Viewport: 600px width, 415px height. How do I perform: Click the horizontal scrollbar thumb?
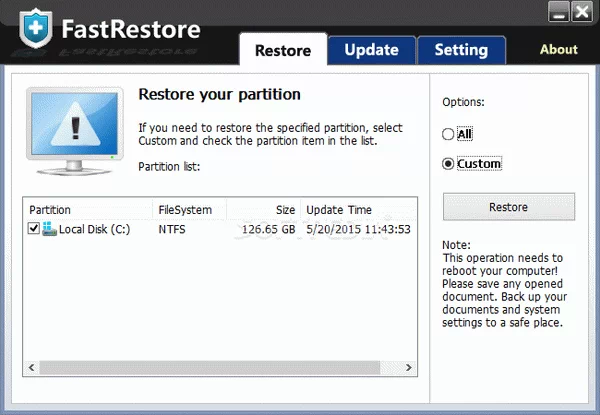210,368
